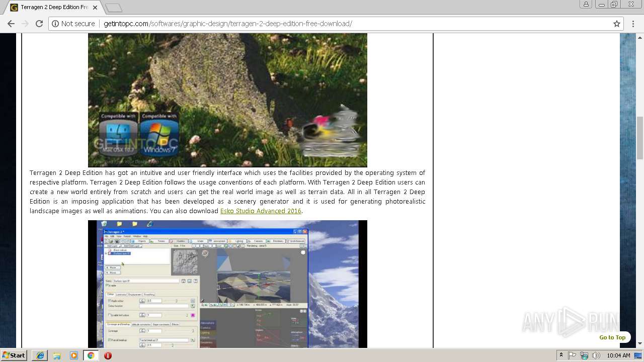Bookmark this page with the star icon
Screen dimensions: 644x362
pos(616,24)
